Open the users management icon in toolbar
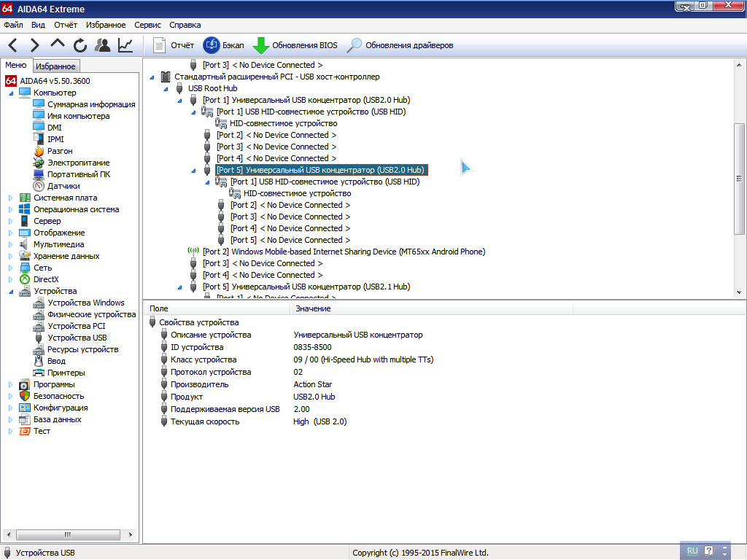The width and height of the screenshot is (747, 560). pyautogui.click(x=103, y=45)
